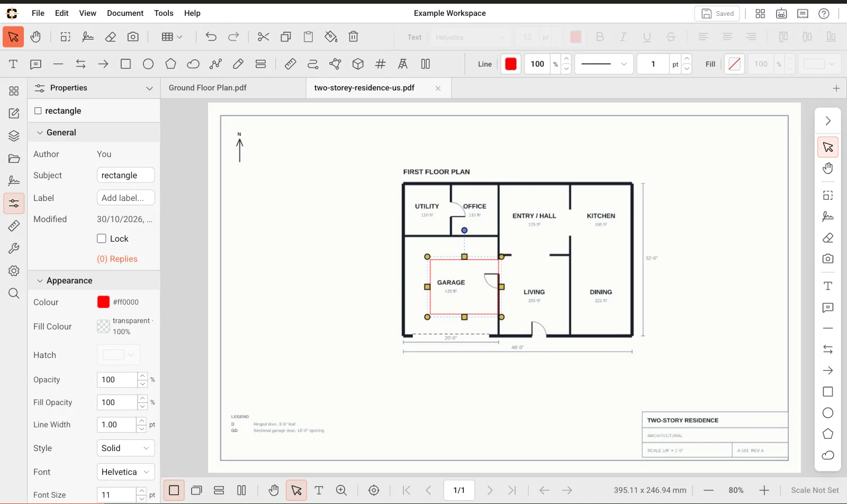
Task: Click the Paste clipboard icon
Action: pyautogui.click(x=308, y=37)
